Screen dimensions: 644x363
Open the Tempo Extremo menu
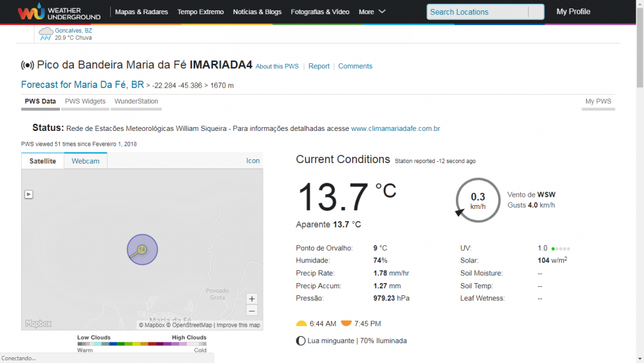tap(200, 12)
